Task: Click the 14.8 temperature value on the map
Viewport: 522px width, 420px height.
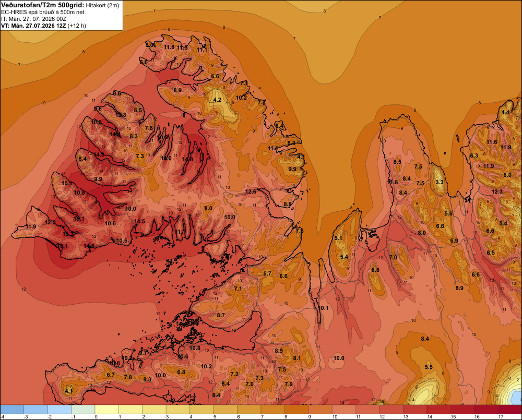Action: (187, 159)
